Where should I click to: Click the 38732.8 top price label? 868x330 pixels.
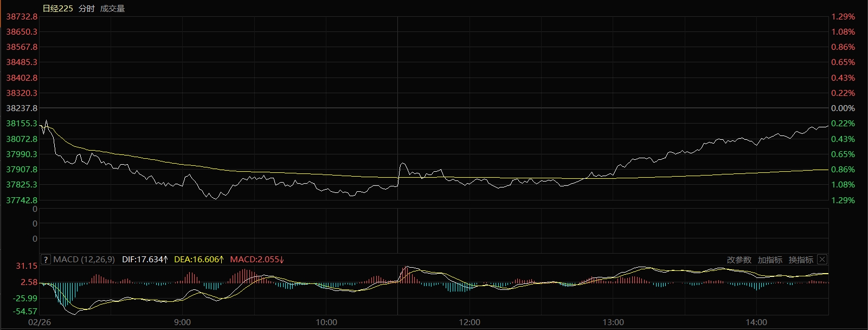[x=22, y=17]
